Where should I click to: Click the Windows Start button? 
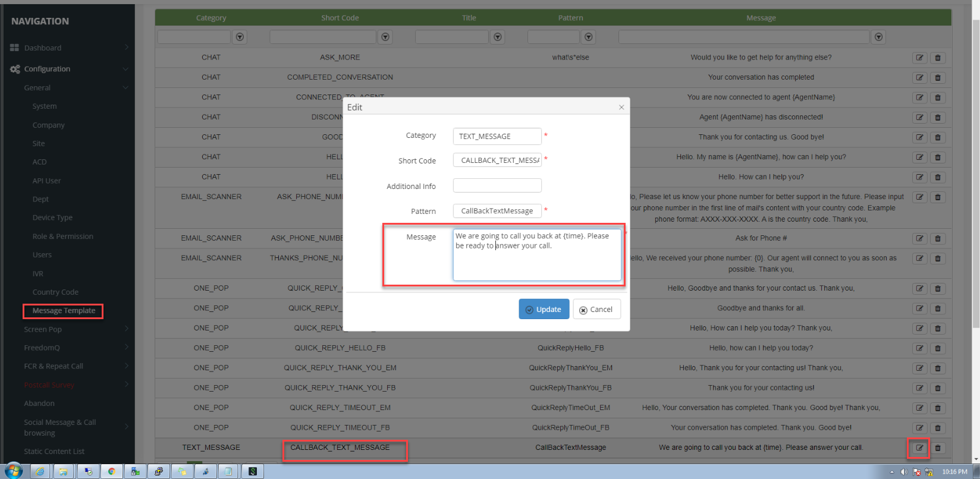(x=13, y=471)
